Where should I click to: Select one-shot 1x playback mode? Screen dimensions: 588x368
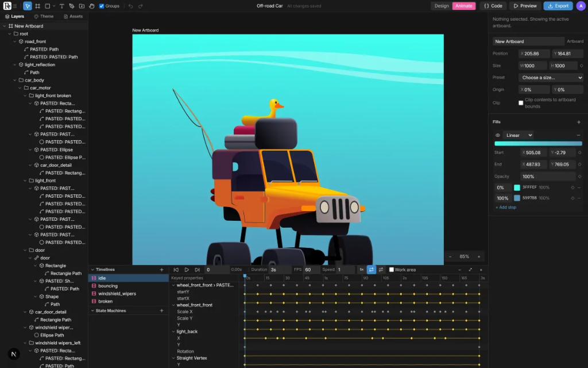[x=362, y=270]
